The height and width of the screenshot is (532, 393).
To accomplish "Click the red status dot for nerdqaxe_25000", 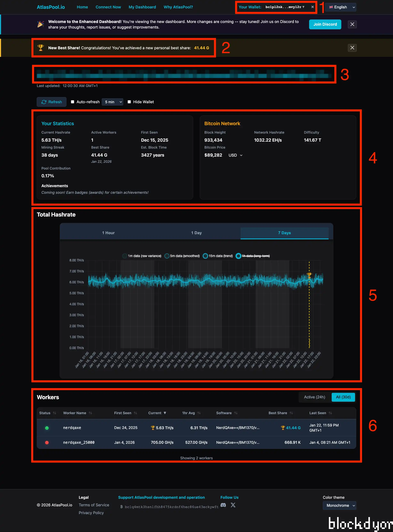I will [x=47, y=442].
